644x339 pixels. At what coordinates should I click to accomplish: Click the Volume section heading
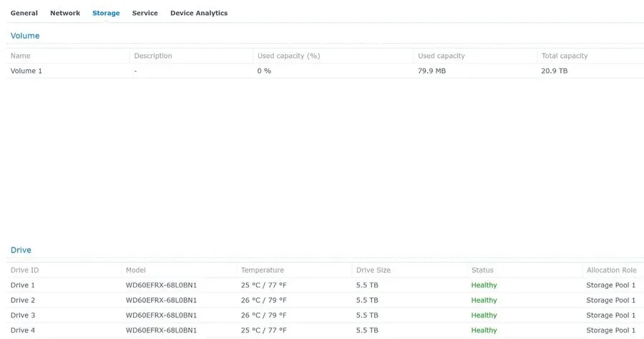[25, 36]
